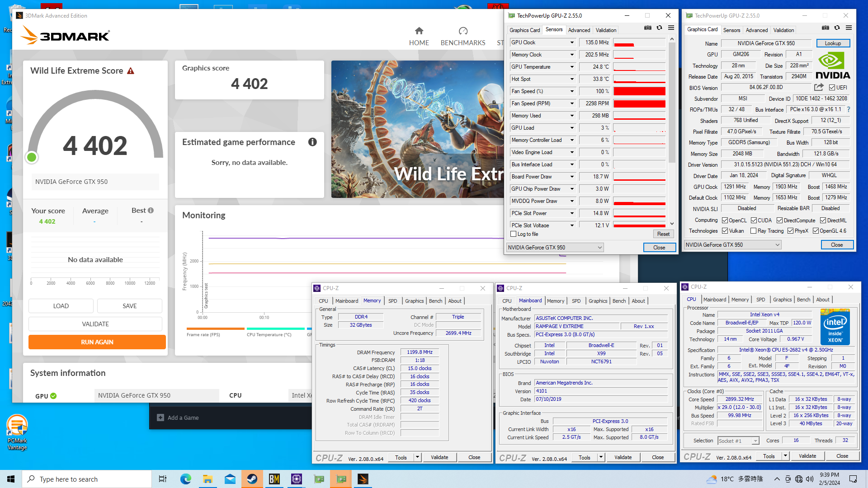Click the Add a Game plus icon

tap(160, 418)
